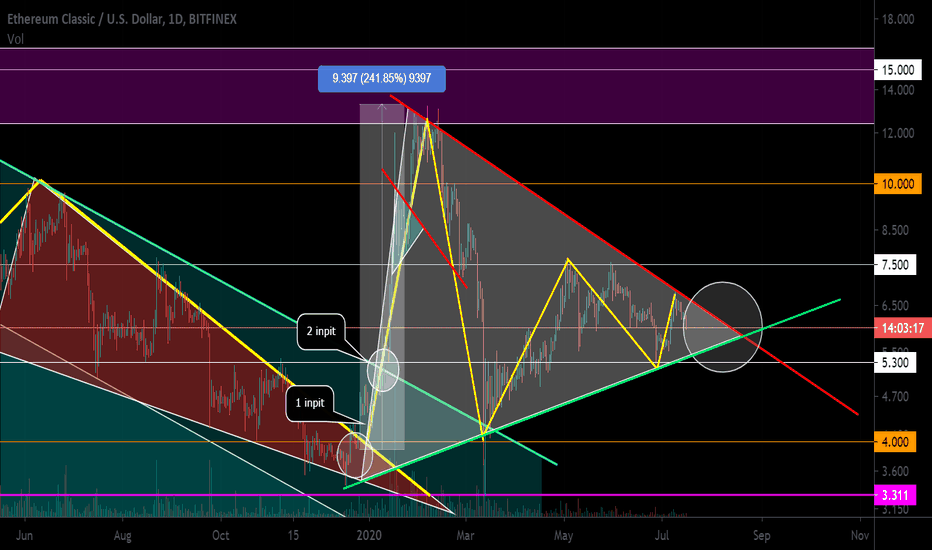Screen dimensions: 932x550
Task: Click the 14.000 price axis value
Action: 898,90
